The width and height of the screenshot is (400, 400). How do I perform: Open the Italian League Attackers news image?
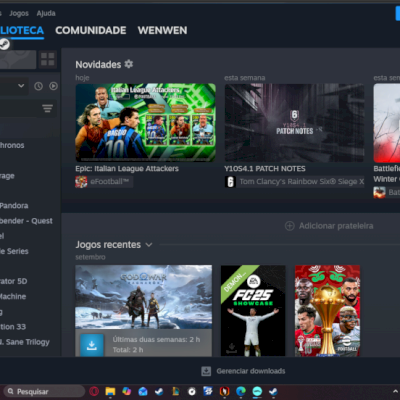pos(145,123)
